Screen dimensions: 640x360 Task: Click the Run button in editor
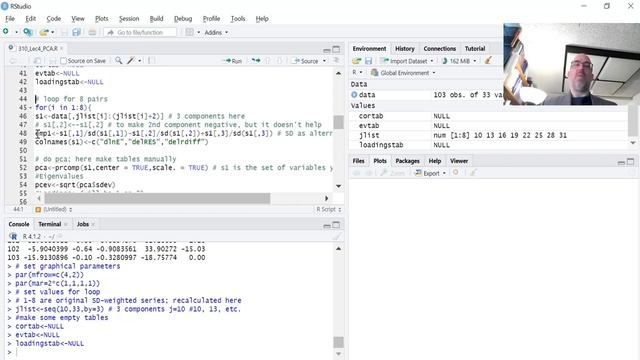tap(232, 61)
